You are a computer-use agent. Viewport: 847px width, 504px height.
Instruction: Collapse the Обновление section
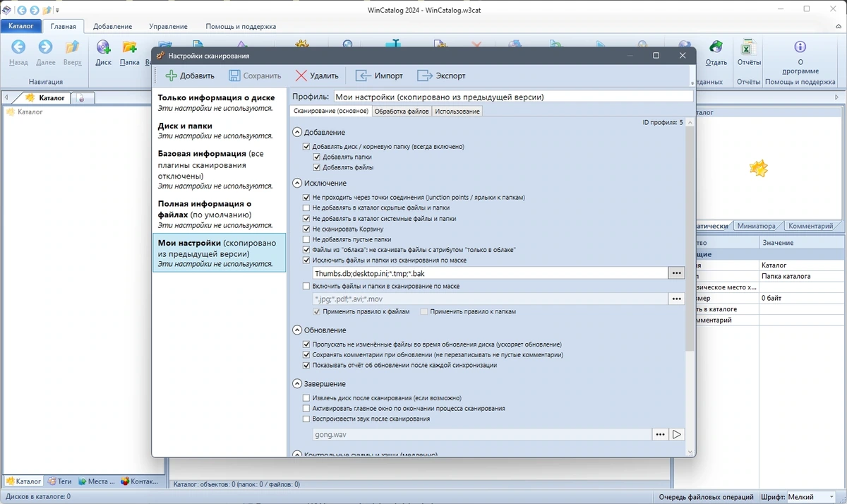[x=297, y=330]
